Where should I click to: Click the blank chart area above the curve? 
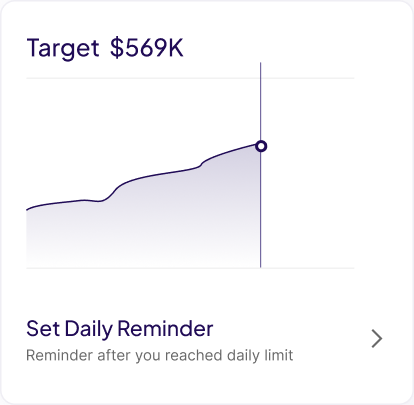133,127
